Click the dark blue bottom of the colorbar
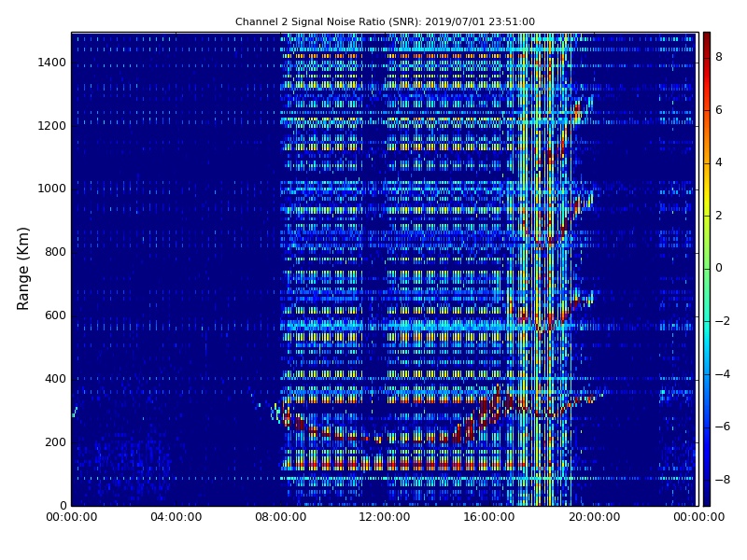This screenshot has height=560, width=747. click(x=707, y=497)
